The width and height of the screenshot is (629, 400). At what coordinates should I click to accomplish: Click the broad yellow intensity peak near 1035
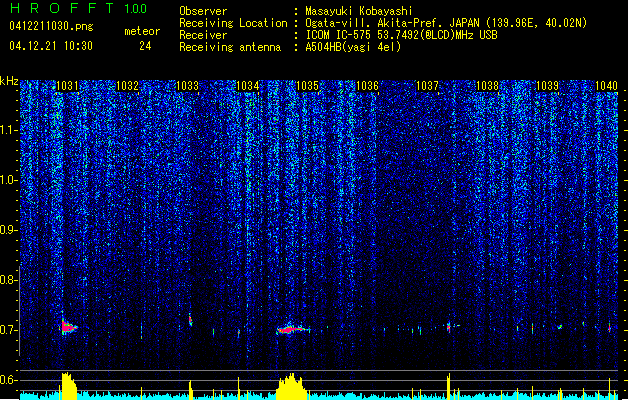coord(292,386)
